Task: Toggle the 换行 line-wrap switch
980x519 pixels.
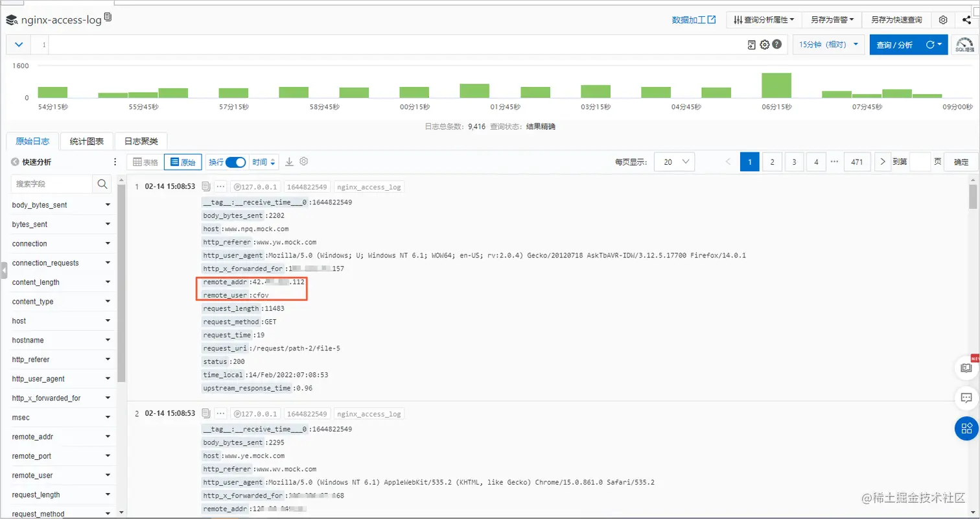Action: point(236,162)
